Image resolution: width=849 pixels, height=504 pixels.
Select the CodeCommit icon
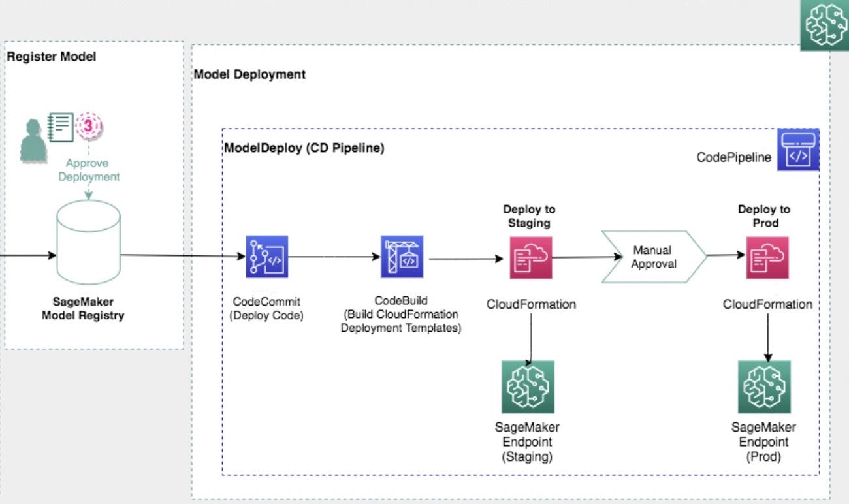tap(266, 257)
